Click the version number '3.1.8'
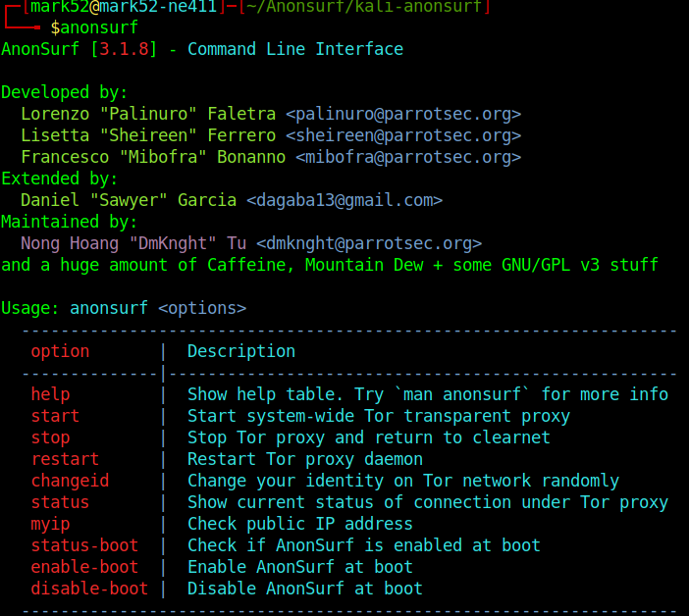 click(124, 49)
